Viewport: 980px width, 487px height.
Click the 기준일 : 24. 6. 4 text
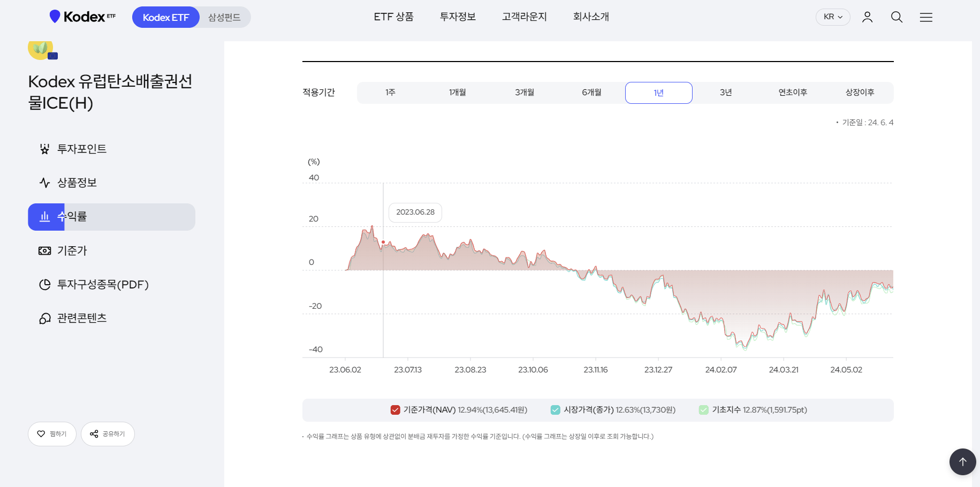point(868,123)
